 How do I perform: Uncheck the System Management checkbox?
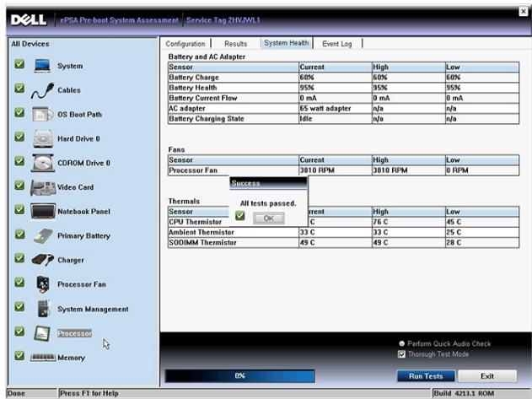(19, 307)
